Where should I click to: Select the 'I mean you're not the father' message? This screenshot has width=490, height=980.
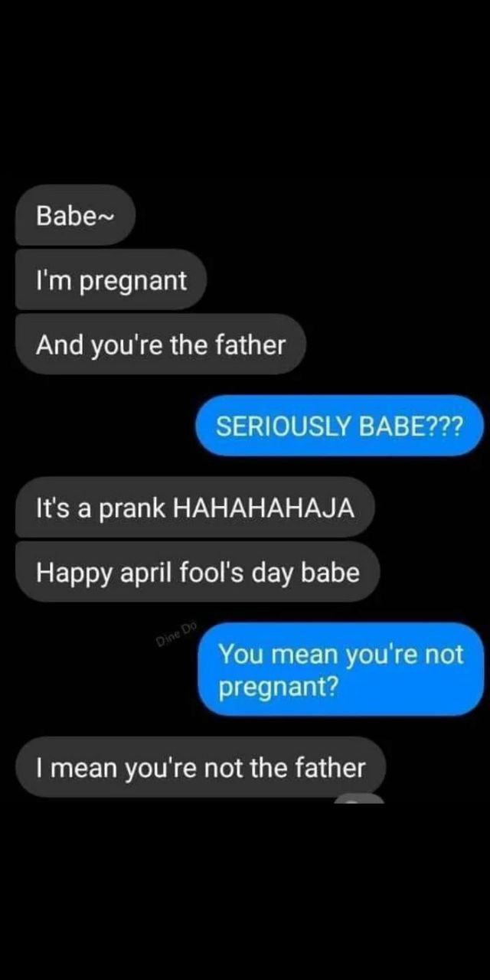click(200, 766)
